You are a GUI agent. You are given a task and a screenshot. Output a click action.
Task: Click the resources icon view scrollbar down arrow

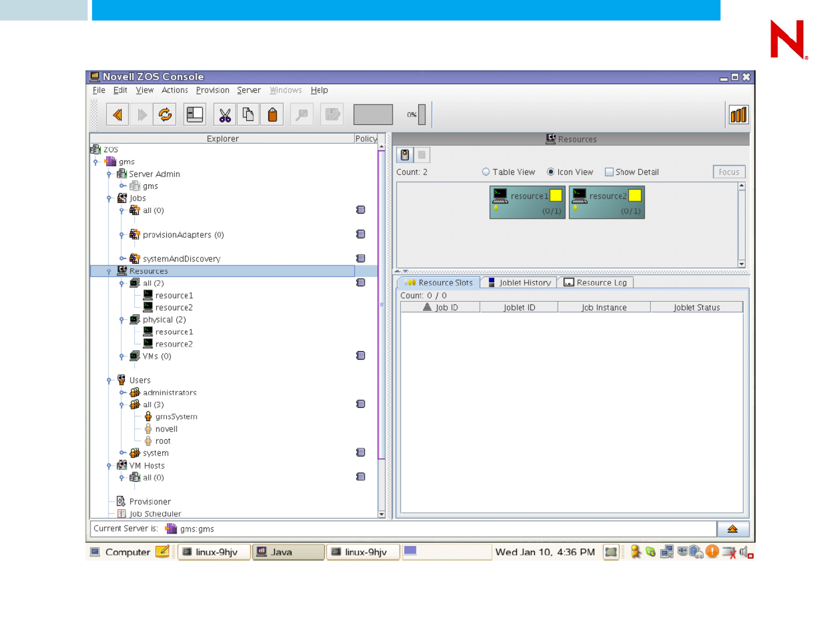click(742, 264)
